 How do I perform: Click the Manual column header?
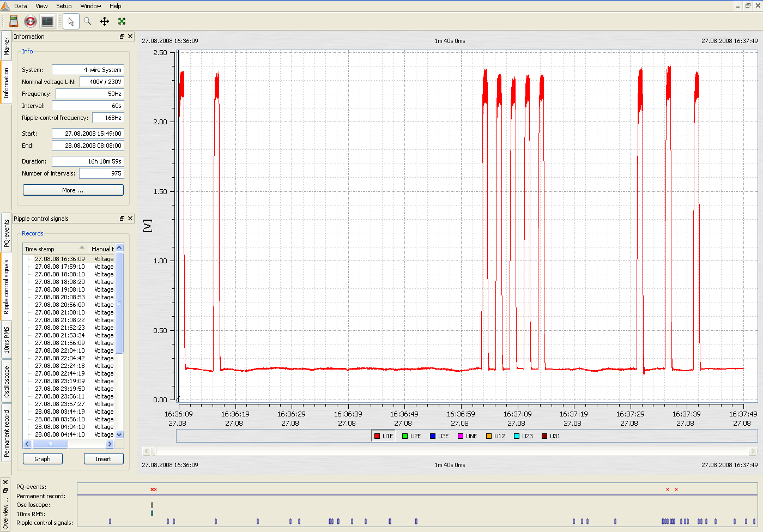[x=102, y=249]
